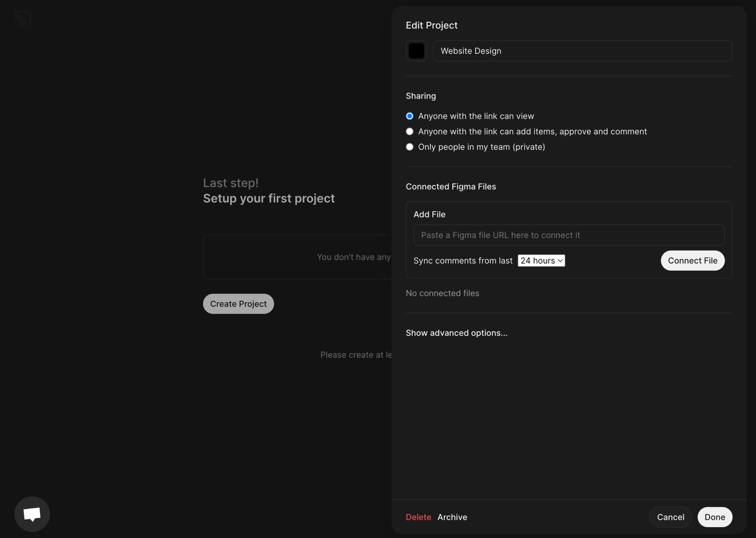This screenshot has width=756, height=538.
Task: Click 'Sync comments from last' label
Action: pyautogui.click(x=463, y=261)
